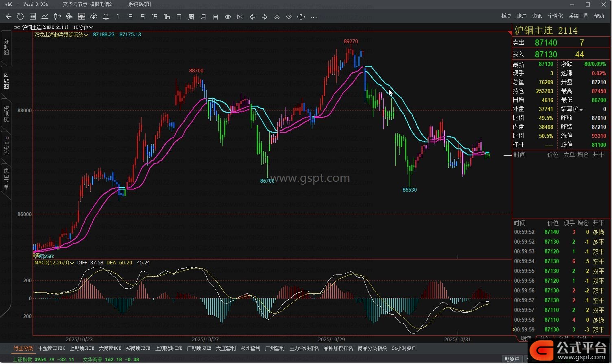Expand the 结算价 dropdown arrow
Viewport: 613px width, 364px height.
tap(581, 110)
